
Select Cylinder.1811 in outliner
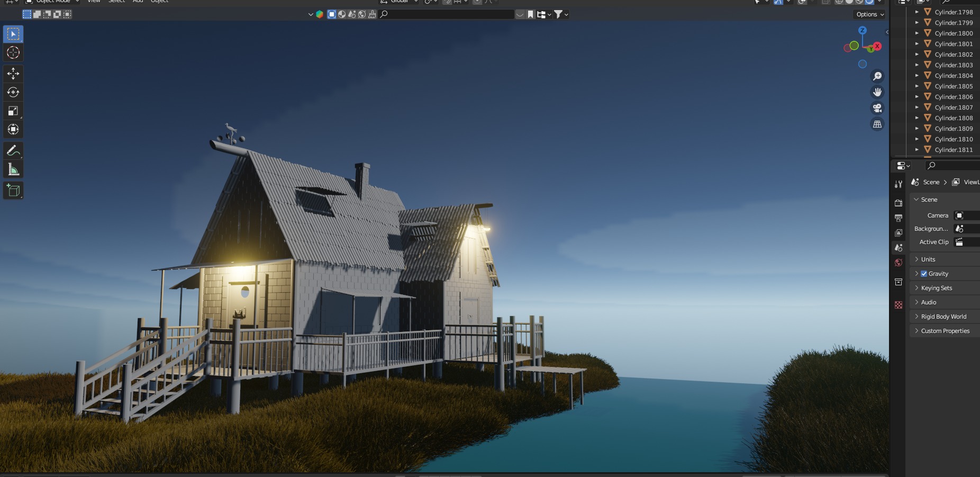tap(954, 150)
